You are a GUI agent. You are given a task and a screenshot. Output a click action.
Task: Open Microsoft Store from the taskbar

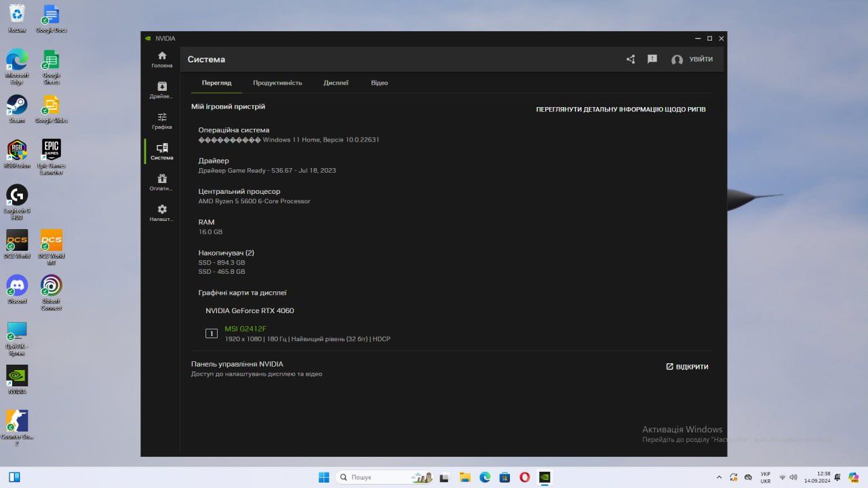tap(505, 477)
